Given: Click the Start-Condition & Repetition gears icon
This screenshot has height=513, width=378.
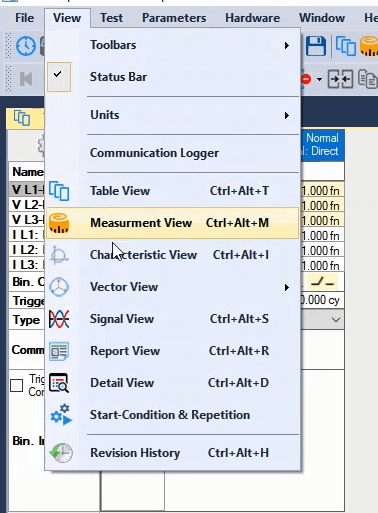Looking at the screenshot, I should (x=61, y=415).
